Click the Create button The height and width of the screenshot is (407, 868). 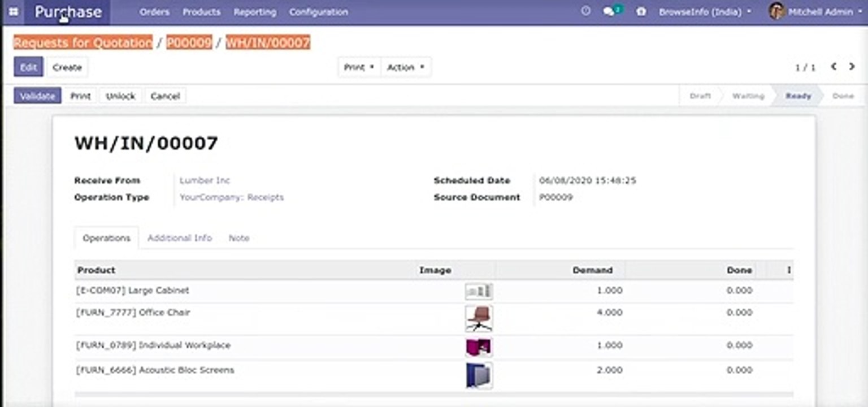[x=67, y=67]
